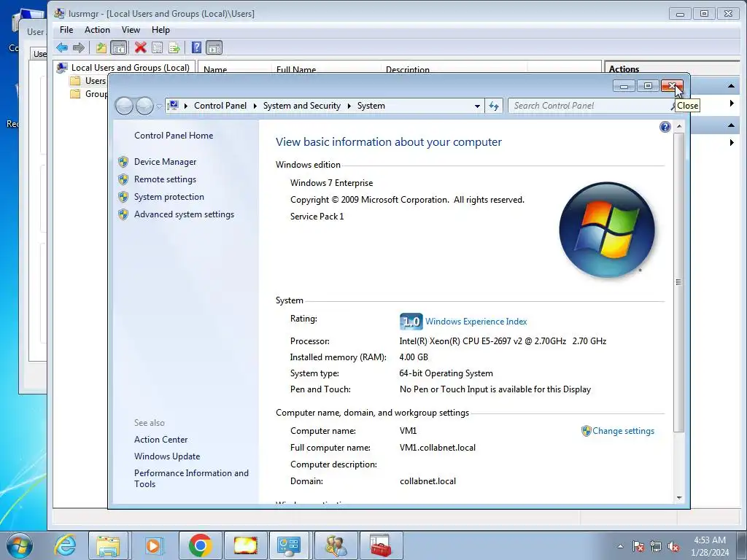Launch Google Chrome from the taskbar

(x=200, y=545)
